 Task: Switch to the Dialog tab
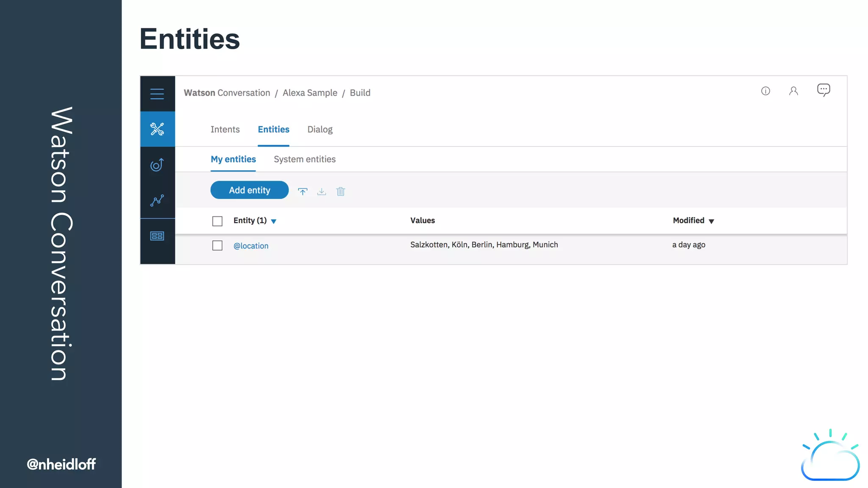(x=320, y=130)
